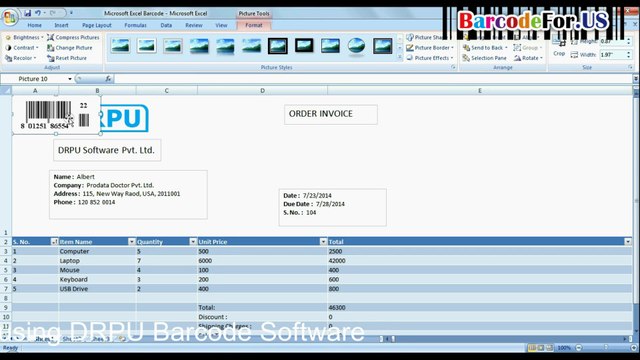The width and height of the screenshot is (640, 360).
Task: Open Home ribbon tab
Action: (34, 25)
